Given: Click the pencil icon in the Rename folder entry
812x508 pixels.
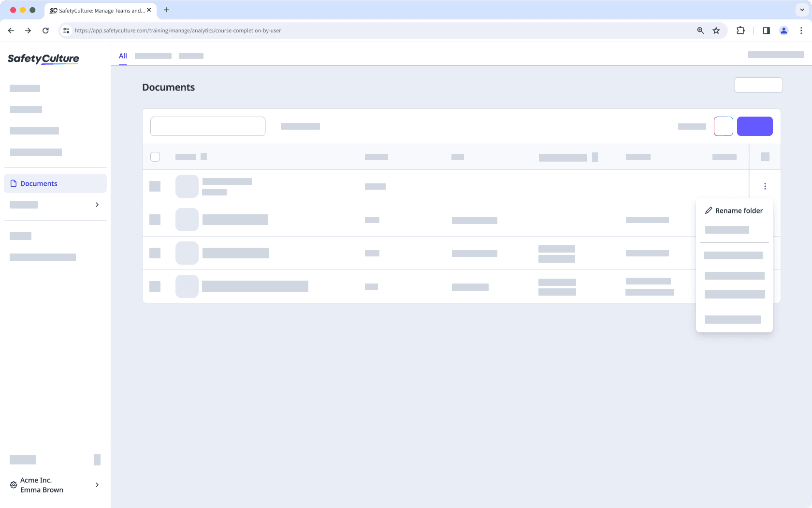Looking at the screenshot, I should click(x=709, y=210).
